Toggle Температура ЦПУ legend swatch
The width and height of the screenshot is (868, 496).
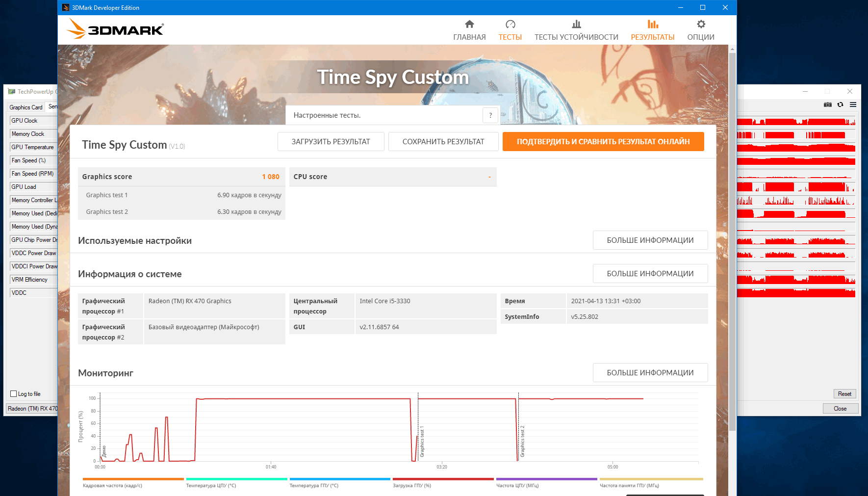[236, 479]
